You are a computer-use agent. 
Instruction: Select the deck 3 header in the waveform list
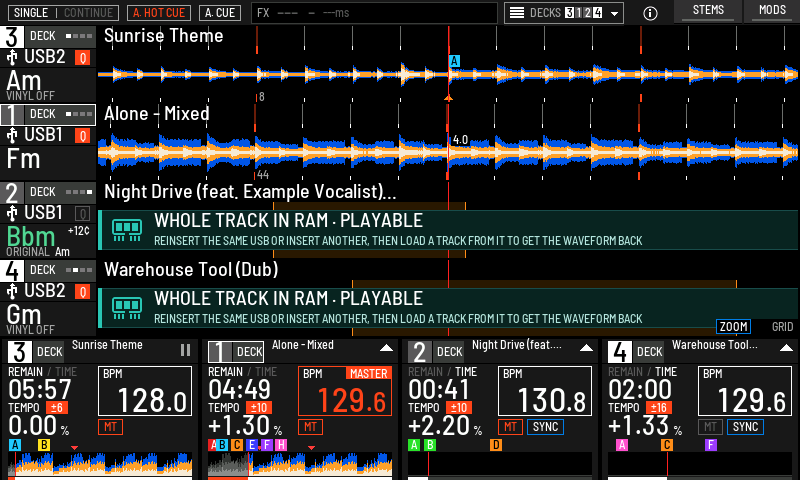tap(48, 37)
